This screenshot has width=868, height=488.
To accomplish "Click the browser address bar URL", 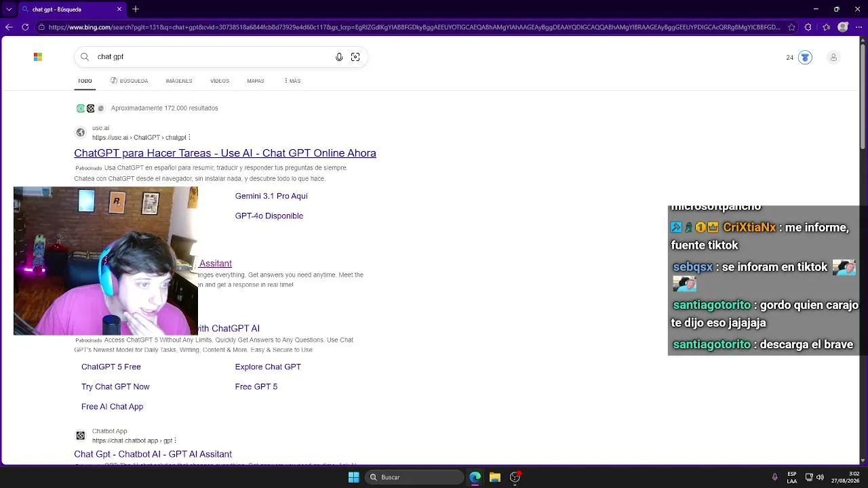I will 414,27.
